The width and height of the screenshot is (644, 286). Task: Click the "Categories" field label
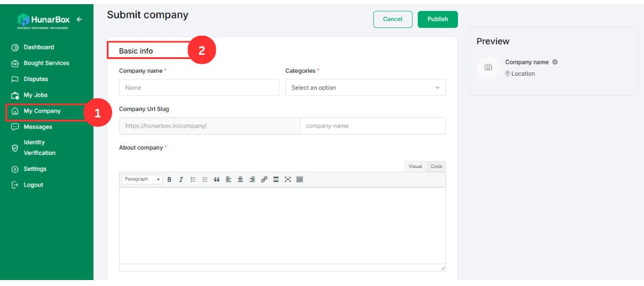tap(300, 71)
